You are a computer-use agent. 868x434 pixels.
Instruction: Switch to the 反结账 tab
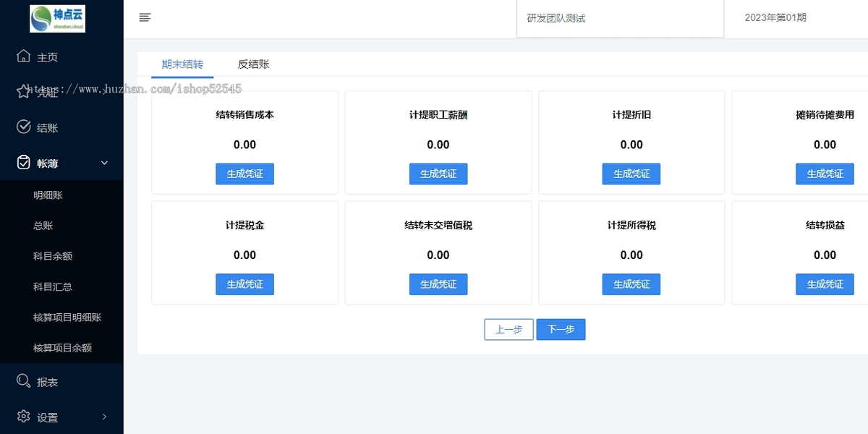pos(253,64)
